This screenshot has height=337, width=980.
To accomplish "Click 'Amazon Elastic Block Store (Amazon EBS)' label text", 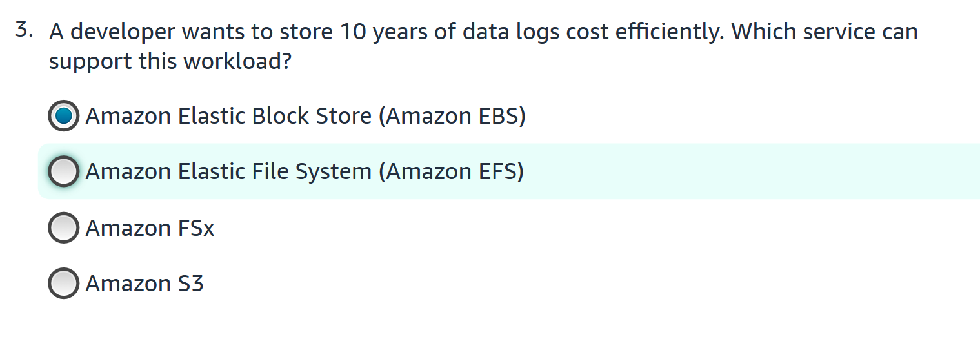I will 306,117.
